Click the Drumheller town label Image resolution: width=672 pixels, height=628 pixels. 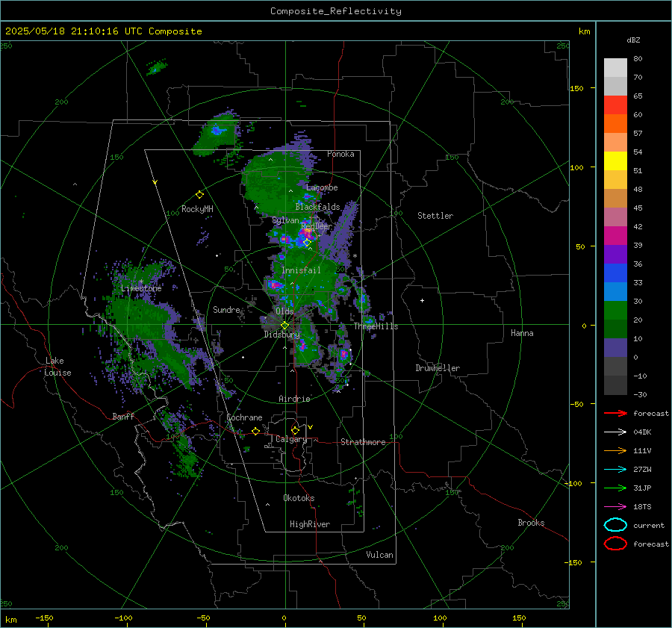point(438,368)
